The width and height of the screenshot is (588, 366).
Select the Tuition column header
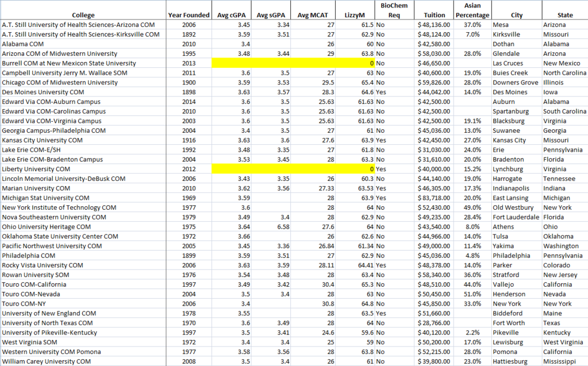click(x=434, y=15)
